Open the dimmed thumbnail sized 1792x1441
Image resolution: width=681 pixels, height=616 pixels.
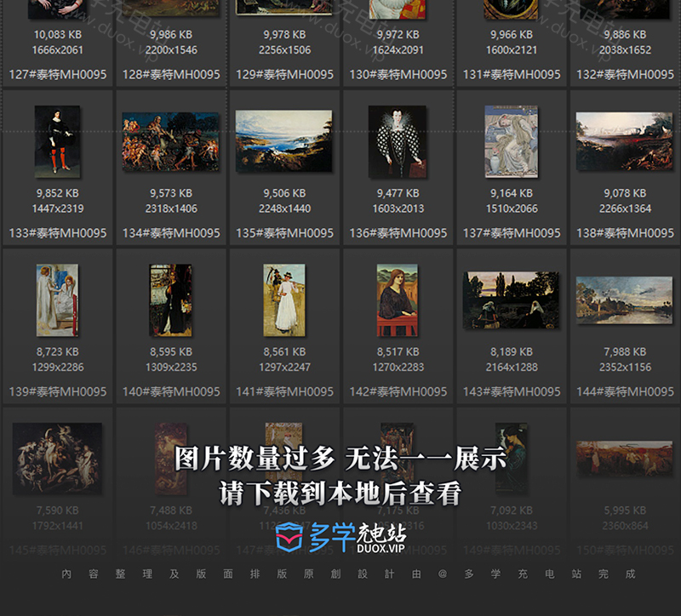click(x=57, y=458)
